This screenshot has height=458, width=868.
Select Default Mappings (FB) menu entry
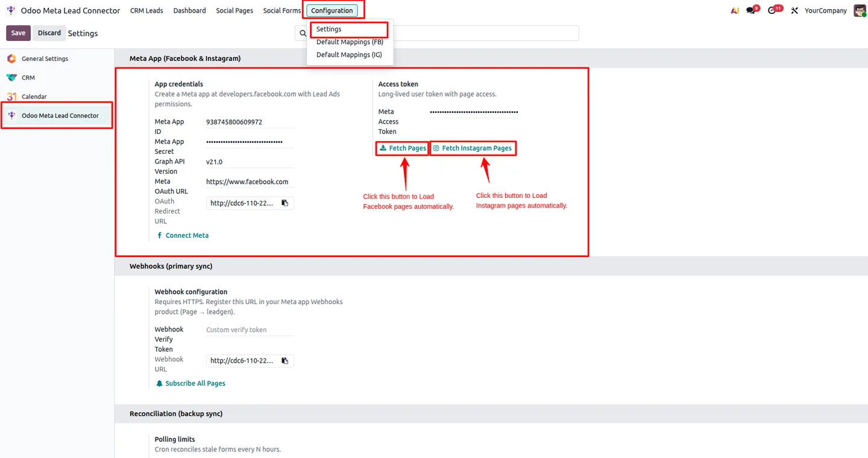coord(350,42)
